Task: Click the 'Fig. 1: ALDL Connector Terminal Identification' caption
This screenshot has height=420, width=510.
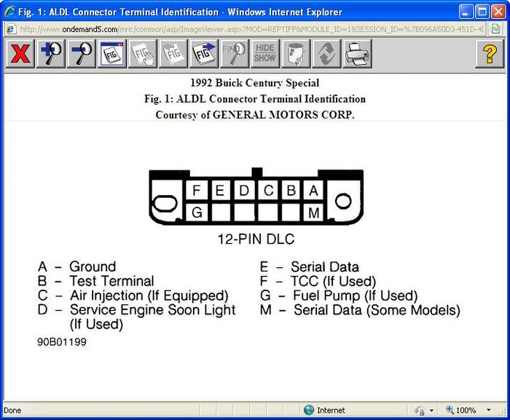Action: [255, 98]
